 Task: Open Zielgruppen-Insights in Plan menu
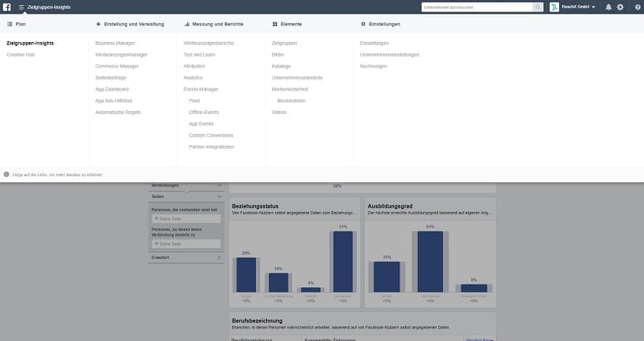(30, 43)
